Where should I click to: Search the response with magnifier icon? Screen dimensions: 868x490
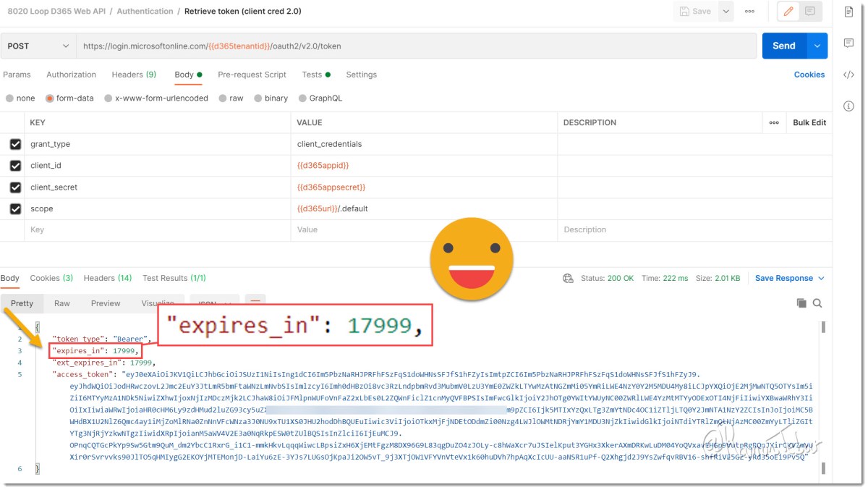(x=817, y=303)
